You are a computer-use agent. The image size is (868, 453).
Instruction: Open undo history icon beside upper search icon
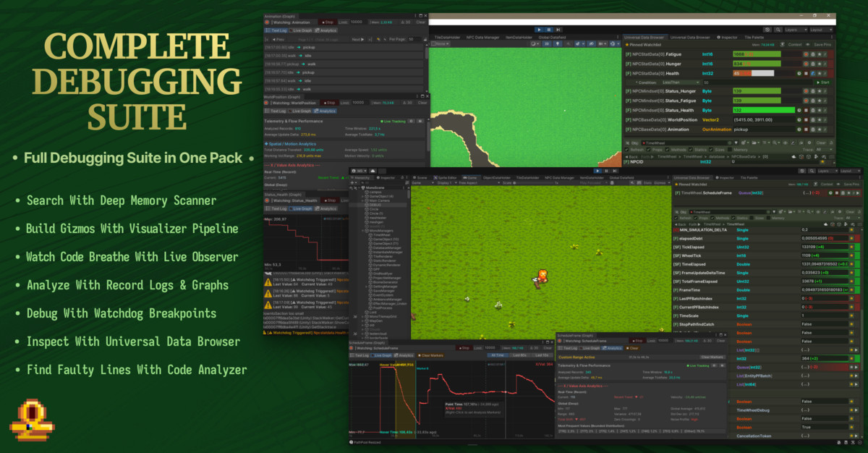[767, 30]
